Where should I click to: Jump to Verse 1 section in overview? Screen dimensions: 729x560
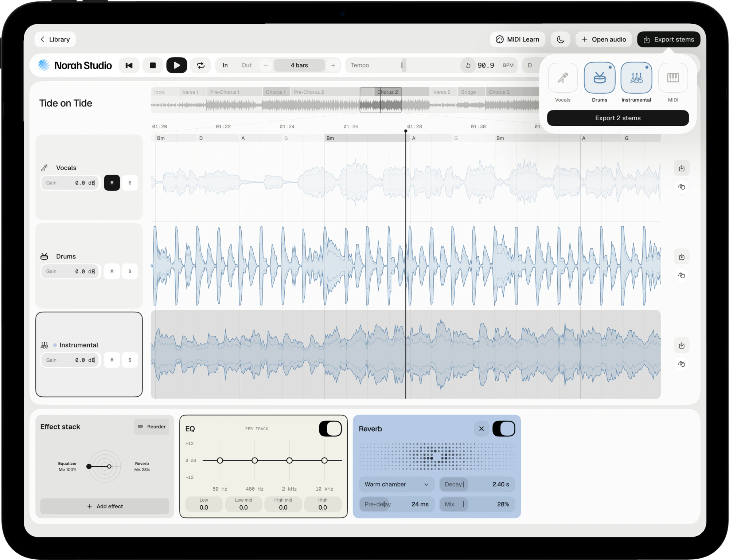pos(192,92)
